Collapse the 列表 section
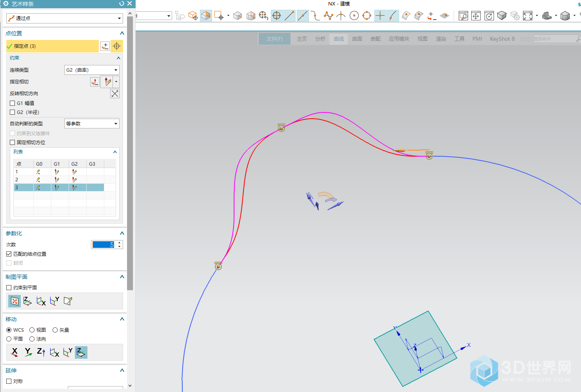The width and height of the screenshot is (581, 392). (x=115, y=152)
